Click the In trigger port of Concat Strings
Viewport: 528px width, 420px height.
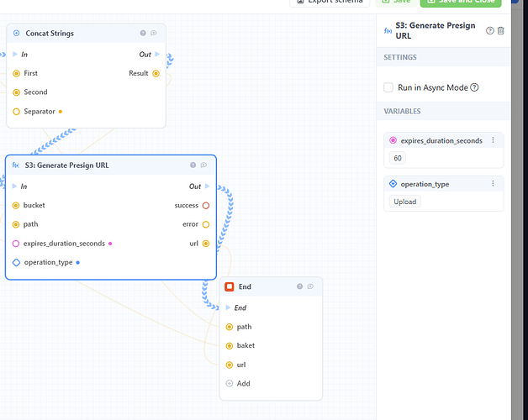coord(15,55)
